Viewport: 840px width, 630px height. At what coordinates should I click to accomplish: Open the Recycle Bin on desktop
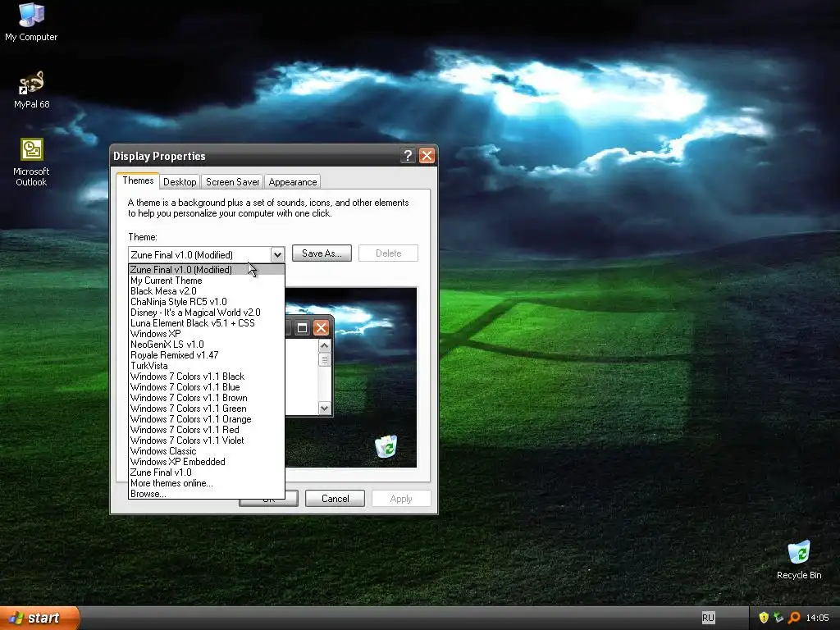[x=799, y=559]
